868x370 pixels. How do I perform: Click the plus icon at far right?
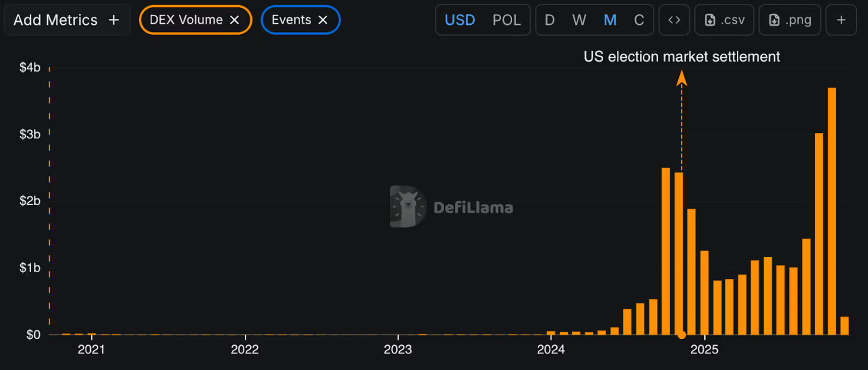click(x=841, y=20)
